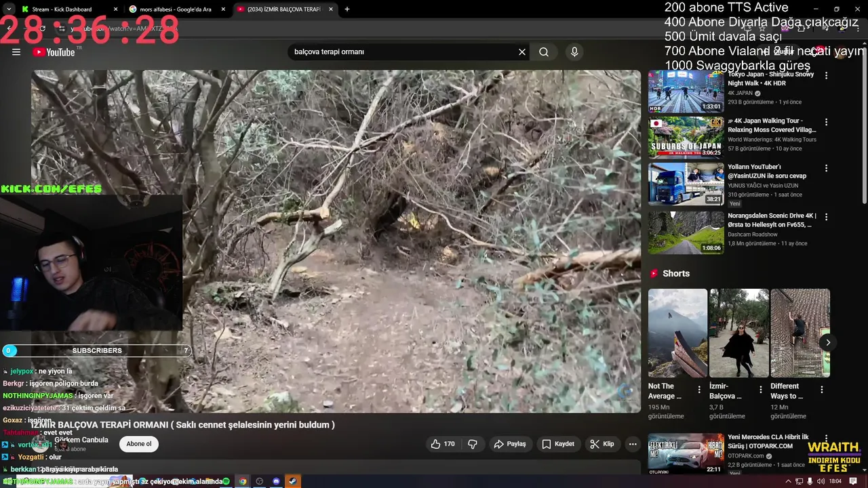Open options menu for Mercedes CLA video
Image resolution: width=868 pixels, height=488 pixels.
pos(826,439)
